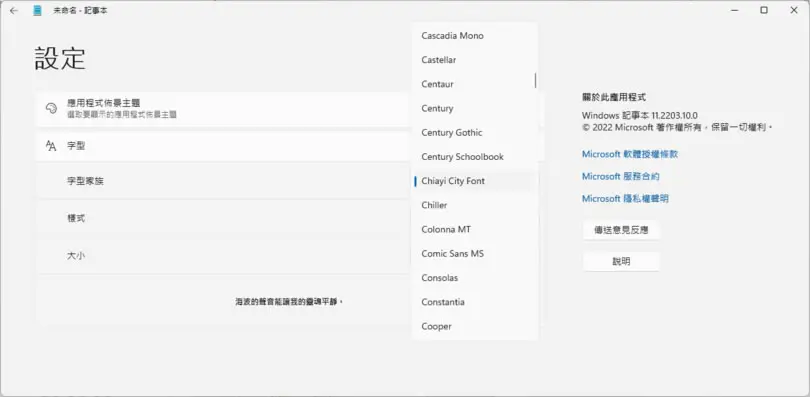Image resolution: width=810 pixels, height=397 pixels.
Task: Minimize the Notepad window
Action: 734,10
